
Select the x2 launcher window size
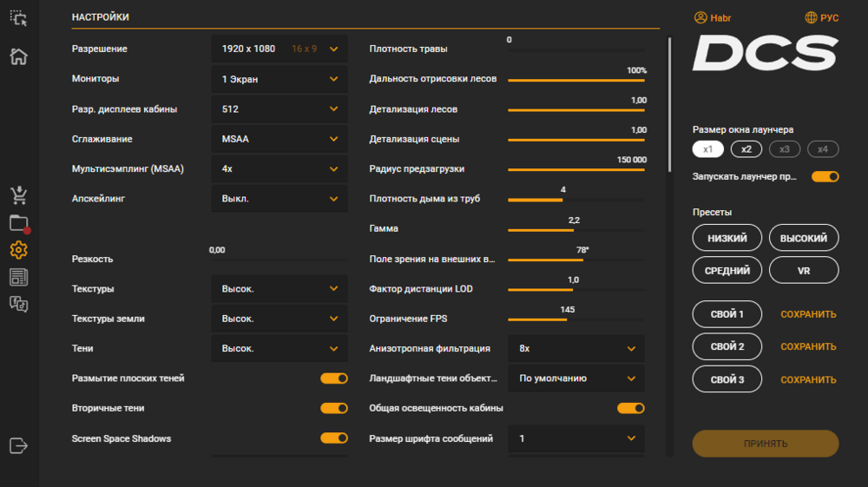tap(746, 149)
